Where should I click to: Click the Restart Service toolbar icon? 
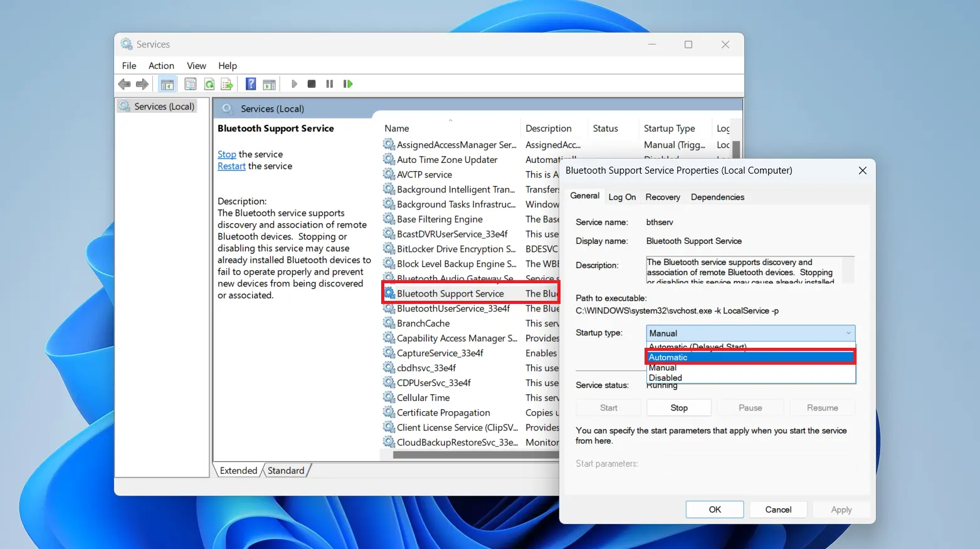tap(348, 84)
